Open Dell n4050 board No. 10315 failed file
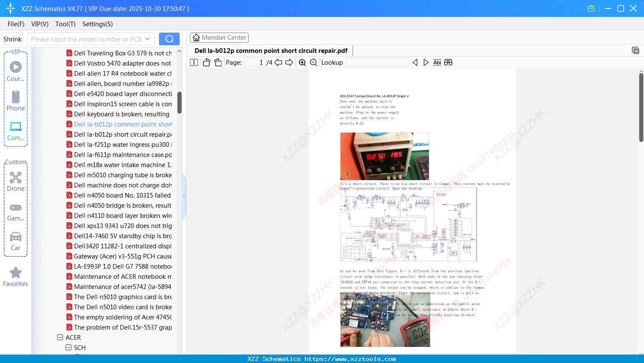 122,195
